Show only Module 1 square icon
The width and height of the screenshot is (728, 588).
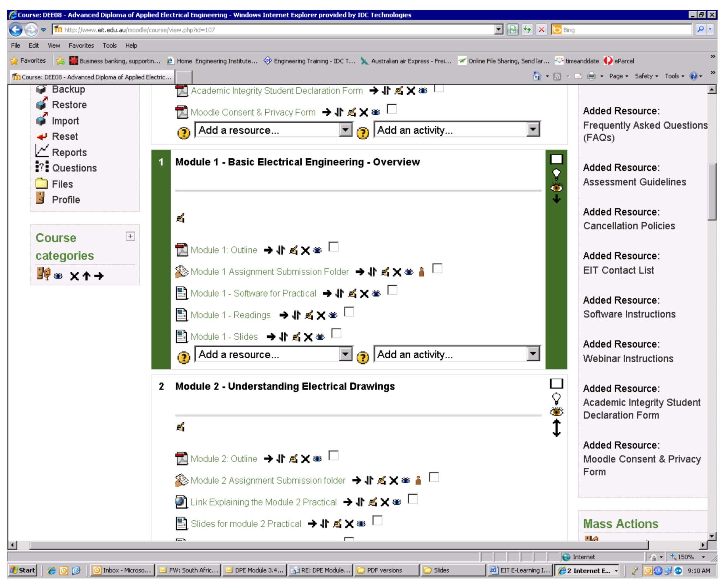click(557, 159)
